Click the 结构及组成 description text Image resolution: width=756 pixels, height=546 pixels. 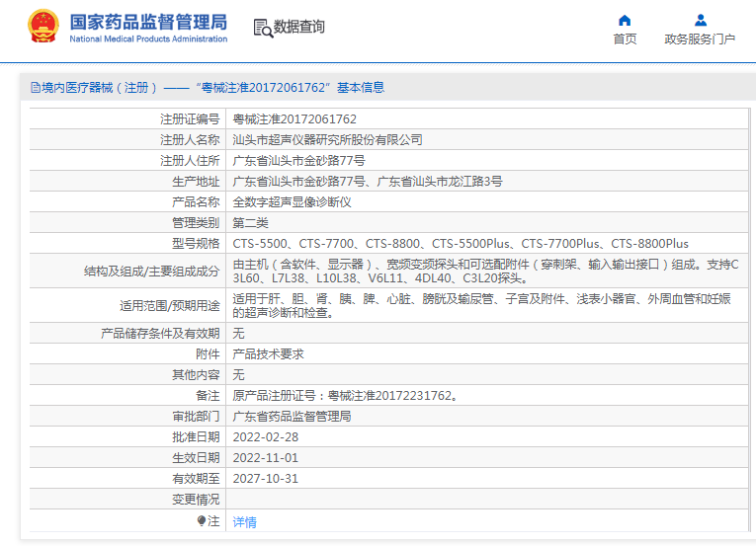click(485, 272)
